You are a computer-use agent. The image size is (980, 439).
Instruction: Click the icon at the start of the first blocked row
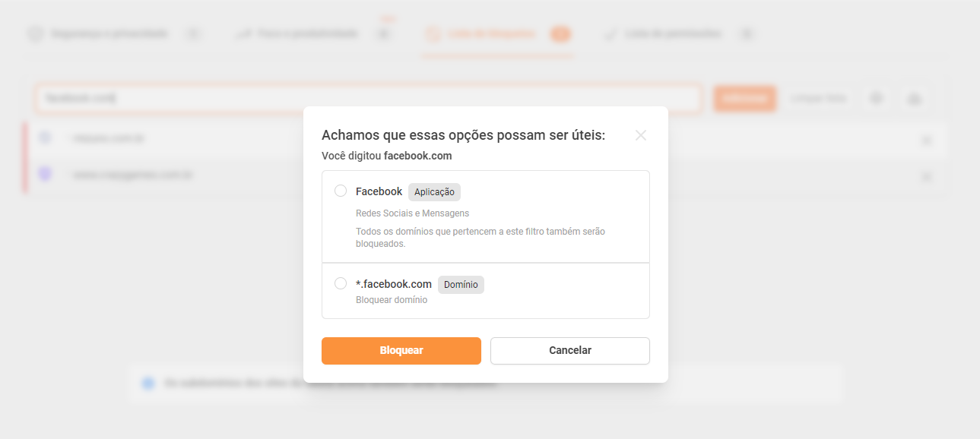[46, 137]
